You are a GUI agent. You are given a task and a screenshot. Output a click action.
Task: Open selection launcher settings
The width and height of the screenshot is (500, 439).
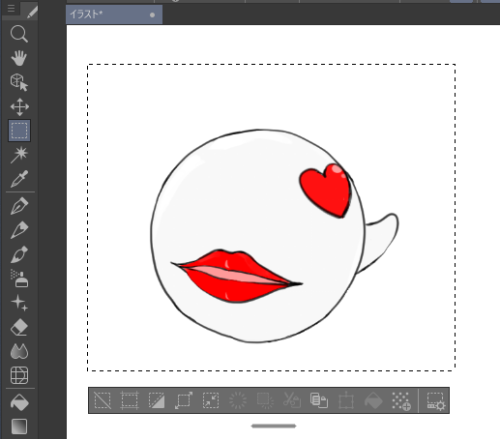click(435, 401)
